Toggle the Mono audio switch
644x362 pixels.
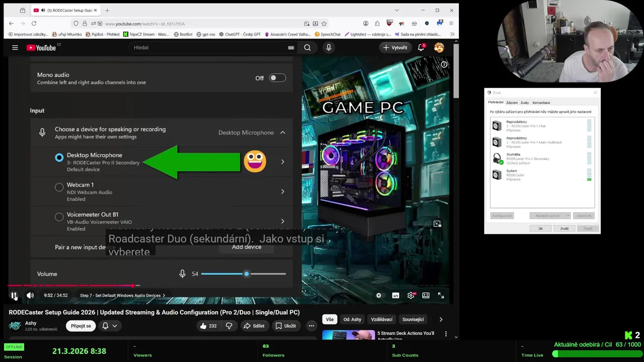[277, 78]
